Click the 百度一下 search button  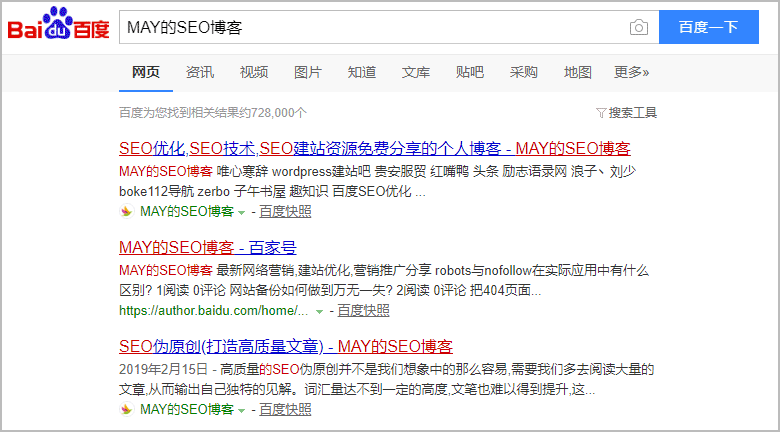(709, 27)
